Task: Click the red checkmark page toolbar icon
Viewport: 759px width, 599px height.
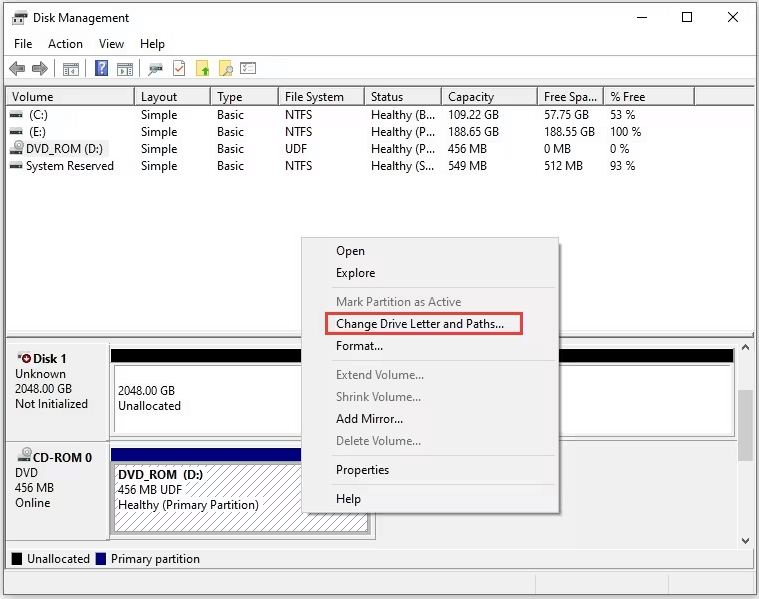Action: pyautogui.click(x=179, y=69)
